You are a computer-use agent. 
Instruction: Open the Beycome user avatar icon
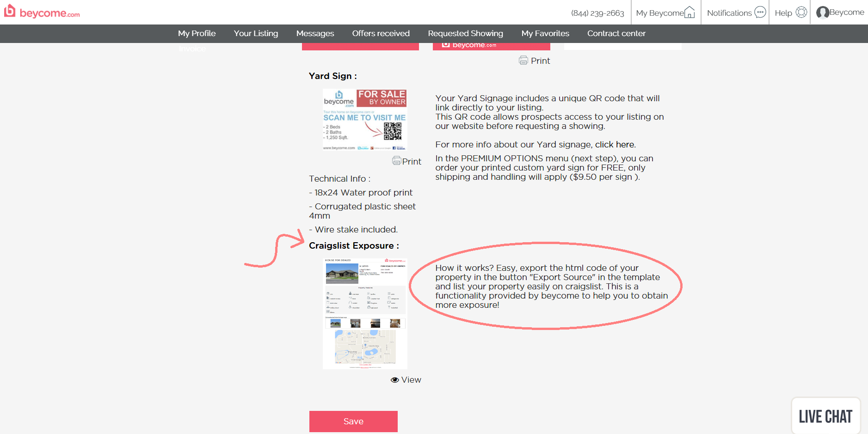(x=823, y=12)
